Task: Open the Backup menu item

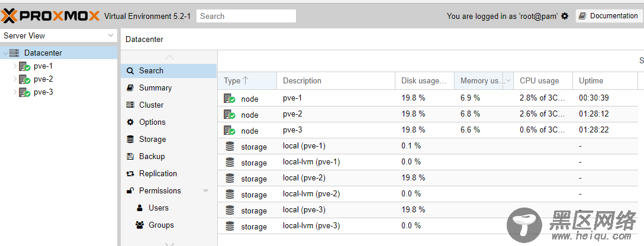Action: tap(169, 157)
